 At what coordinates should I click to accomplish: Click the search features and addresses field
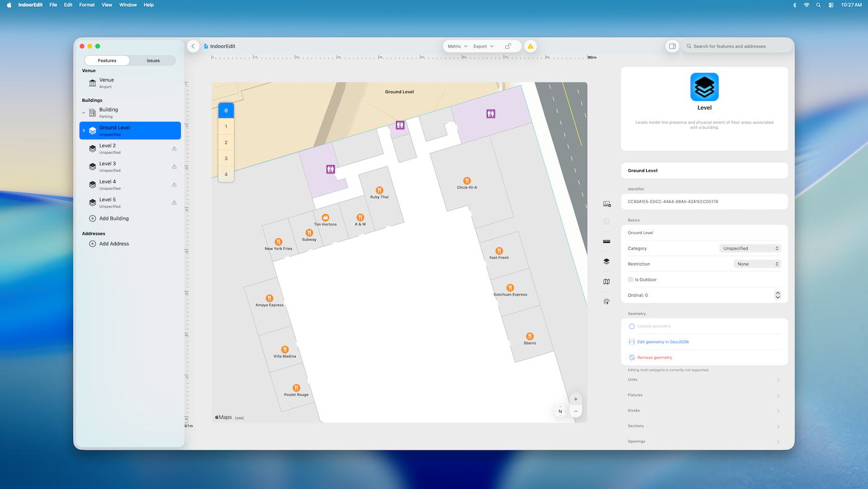click(x=738, y=47)
